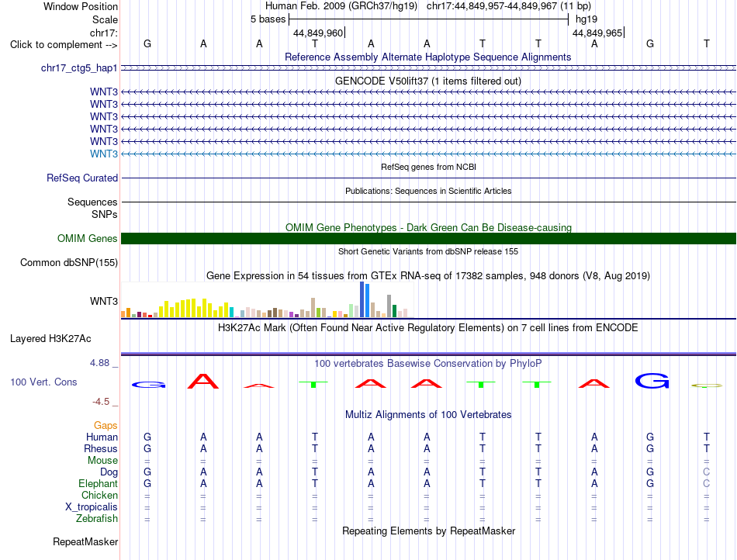
Task: Click the tall blue bars in the GTEx expression chart
Action: click(x=365, y=299)
